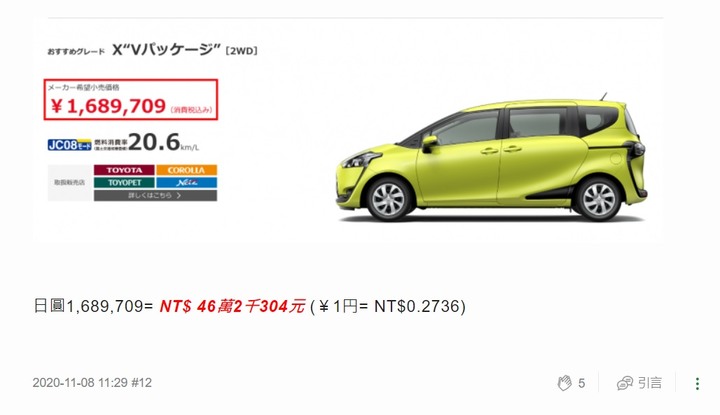Click the blue Netz dealer logo
This screenshot has width=720, height=415.
tap(186, 182)
